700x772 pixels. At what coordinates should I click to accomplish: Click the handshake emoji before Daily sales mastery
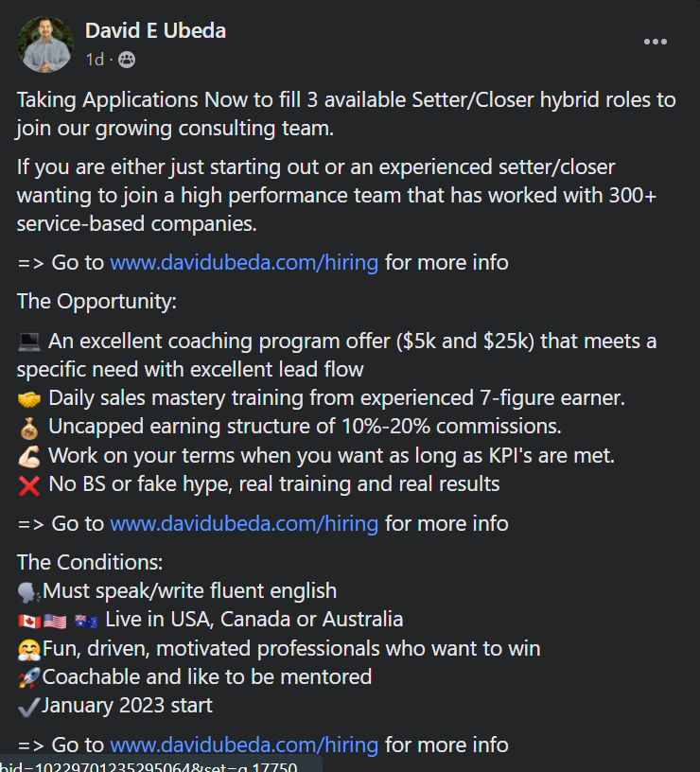(29, 398)
